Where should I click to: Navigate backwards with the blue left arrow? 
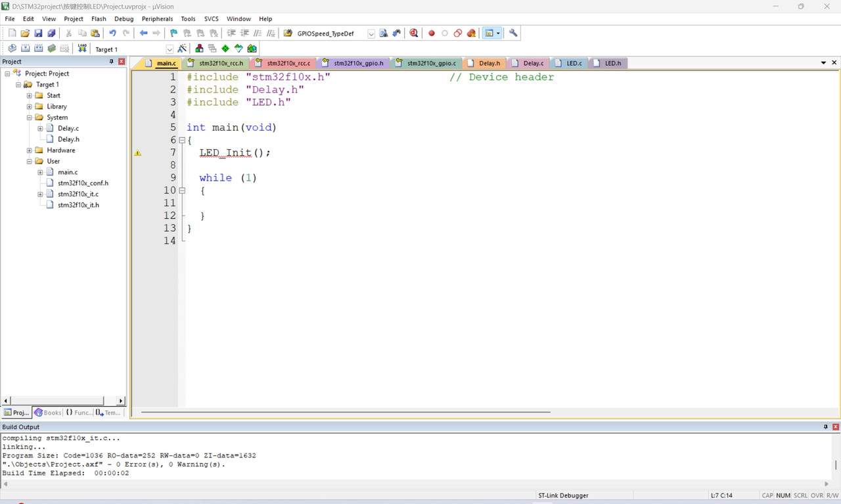(143, 33)
